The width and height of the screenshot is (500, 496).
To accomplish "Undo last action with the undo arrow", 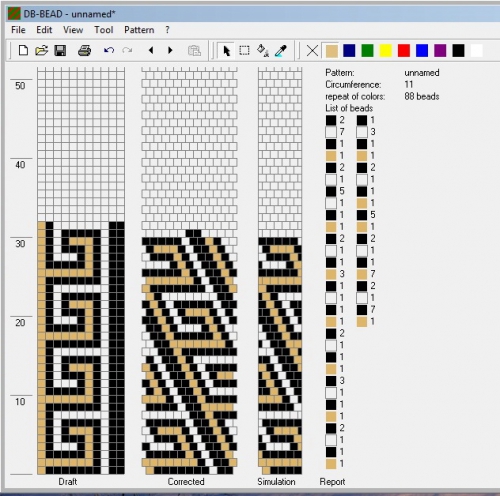I will coord(109,51).
